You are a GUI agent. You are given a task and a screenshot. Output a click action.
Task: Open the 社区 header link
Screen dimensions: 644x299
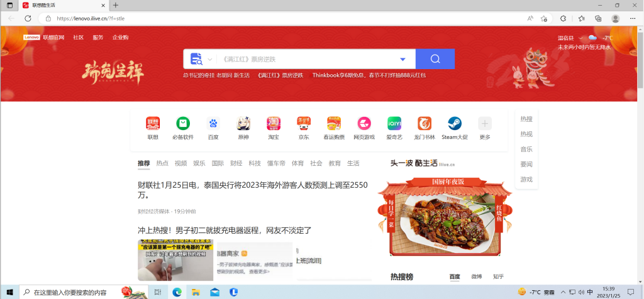click(79, 37)
